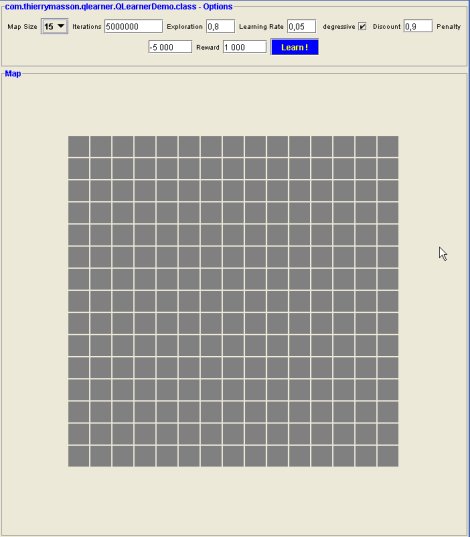Click the Reward field showing 1 000

[x=245, y=47]
